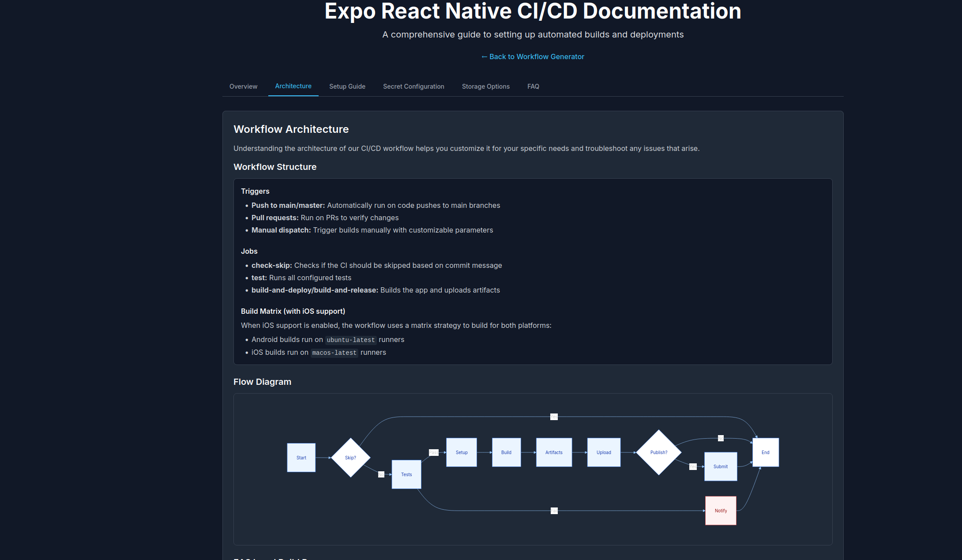Click the End node in diagram

[x=766, y=452]
